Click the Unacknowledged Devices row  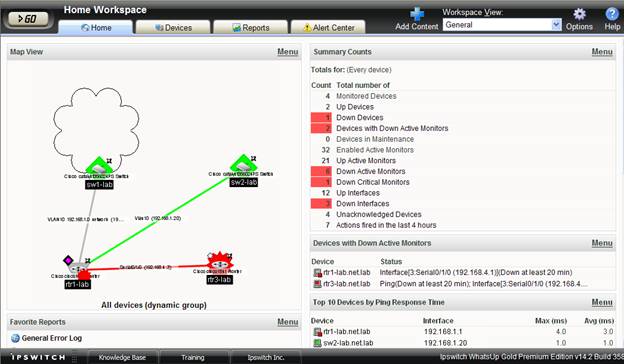click(462, 214)
